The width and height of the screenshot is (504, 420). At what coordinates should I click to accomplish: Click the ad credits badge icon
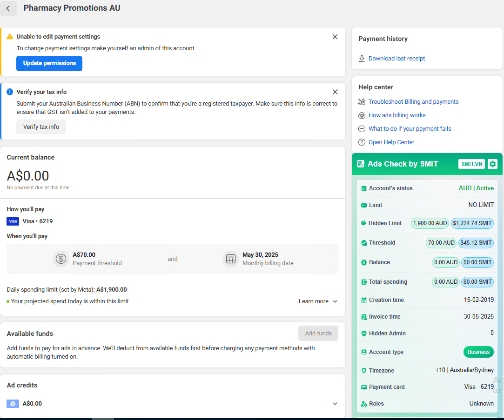click(13, 404)
